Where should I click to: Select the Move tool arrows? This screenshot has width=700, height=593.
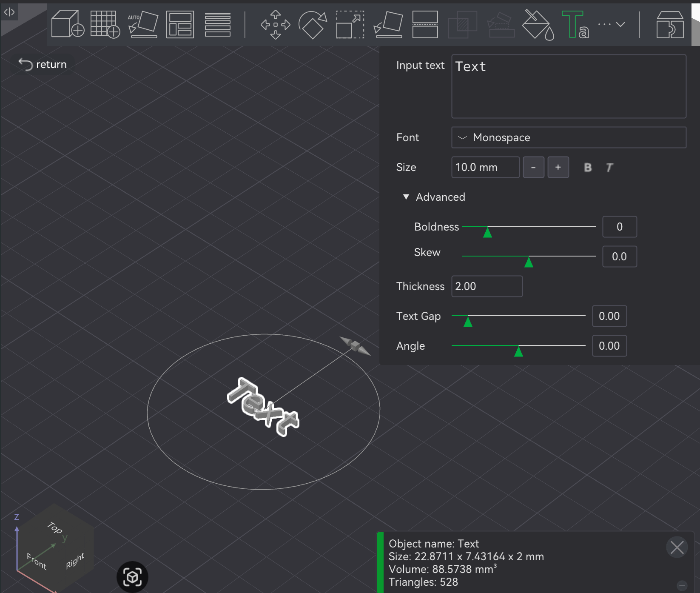[x=276, y=24]
